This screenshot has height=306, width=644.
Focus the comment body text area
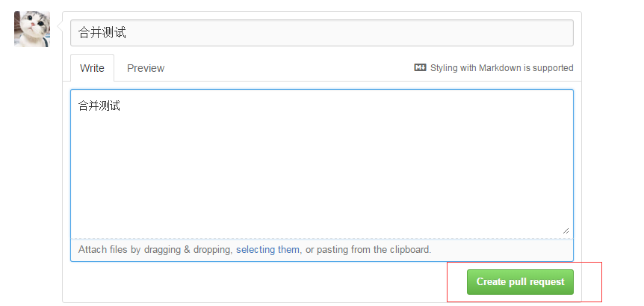click(x=321, y=164)
